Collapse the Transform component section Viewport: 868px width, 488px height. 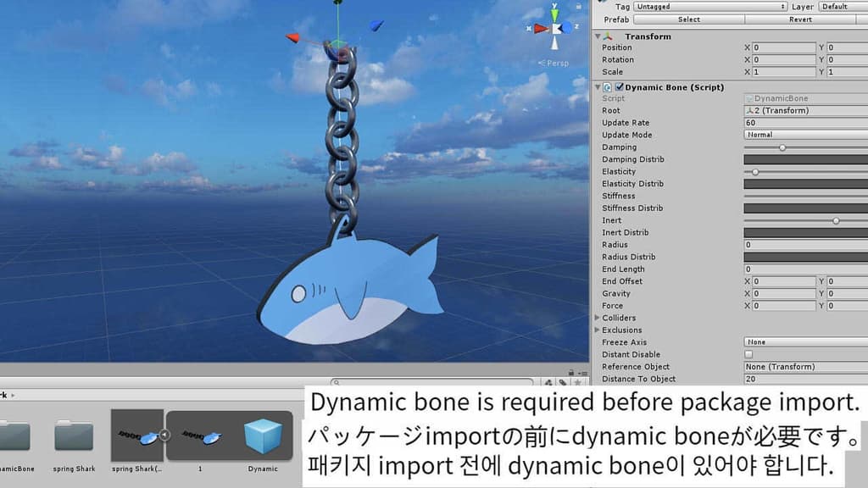[x=598, y=36]
